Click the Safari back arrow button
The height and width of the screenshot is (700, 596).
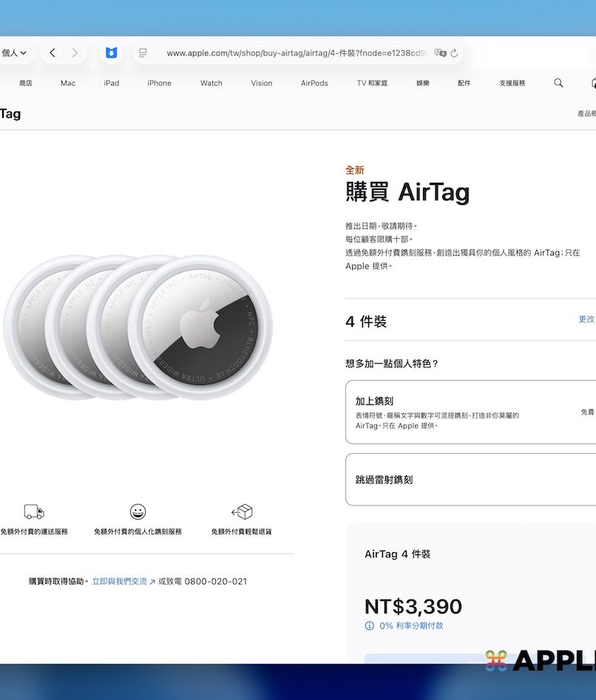point(52,53)
